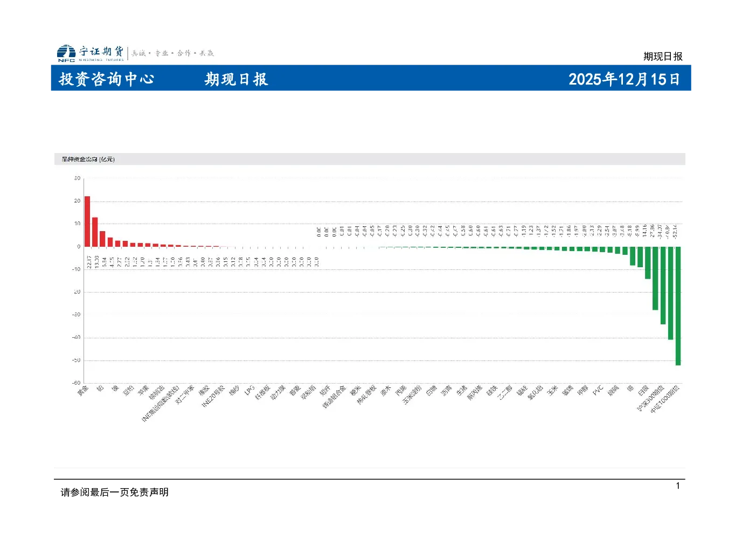The width and height of the screenshot is (756, 535).
Task: Click the second red bar valued 13.03
Action: pos(95,232)
